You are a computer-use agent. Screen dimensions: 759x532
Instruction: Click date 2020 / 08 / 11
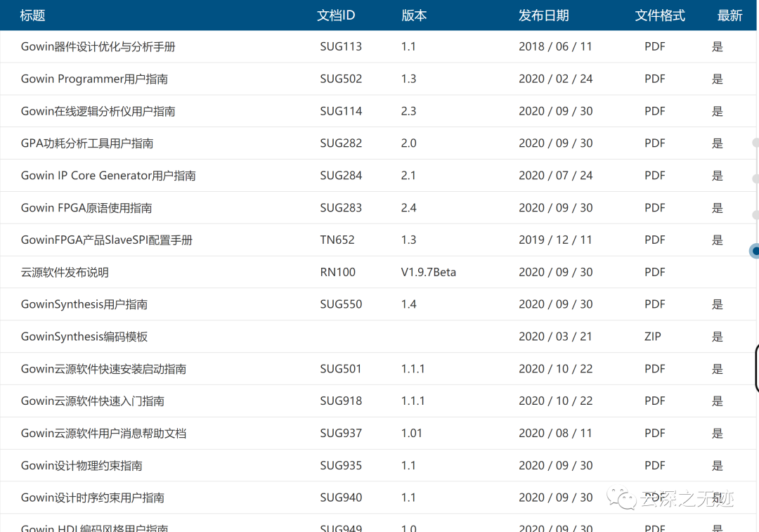point(555,433)
